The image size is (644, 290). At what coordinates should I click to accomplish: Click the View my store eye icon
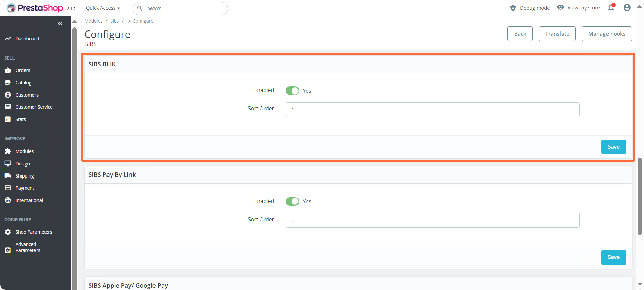(x=560, y=7)
